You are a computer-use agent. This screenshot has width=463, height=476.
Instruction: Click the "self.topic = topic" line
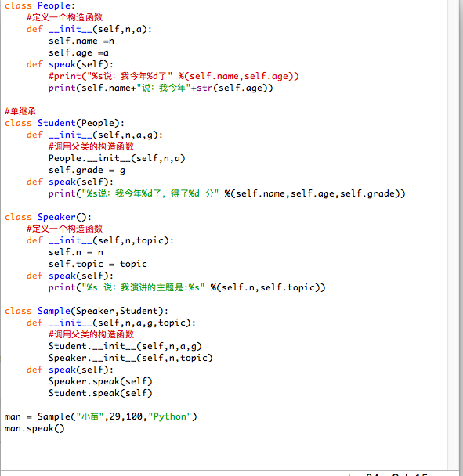tap(98, 264)
